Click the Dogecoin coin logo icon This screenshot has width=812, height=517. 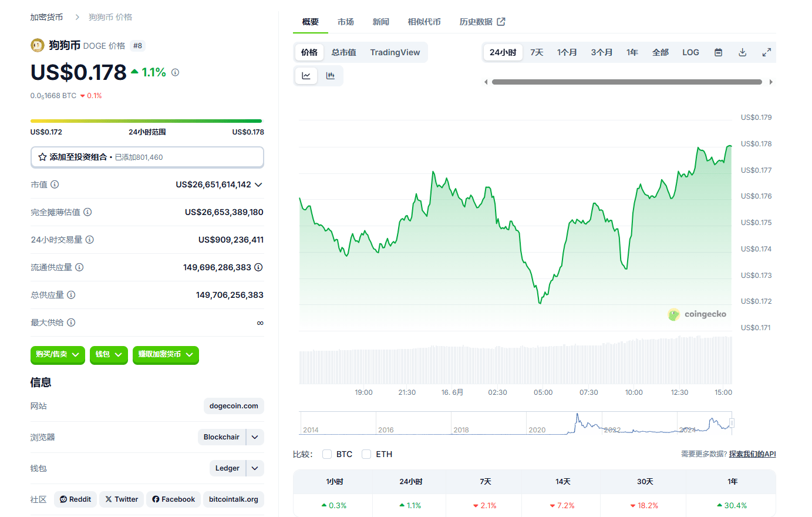38,45
